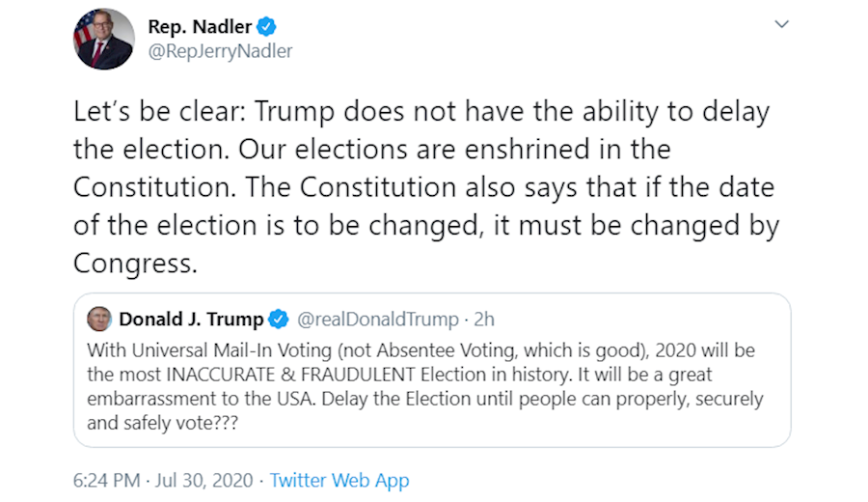Click the verified badge beside Donald J. Trump
The image size is (868, 502).
[x=279, y=320]
